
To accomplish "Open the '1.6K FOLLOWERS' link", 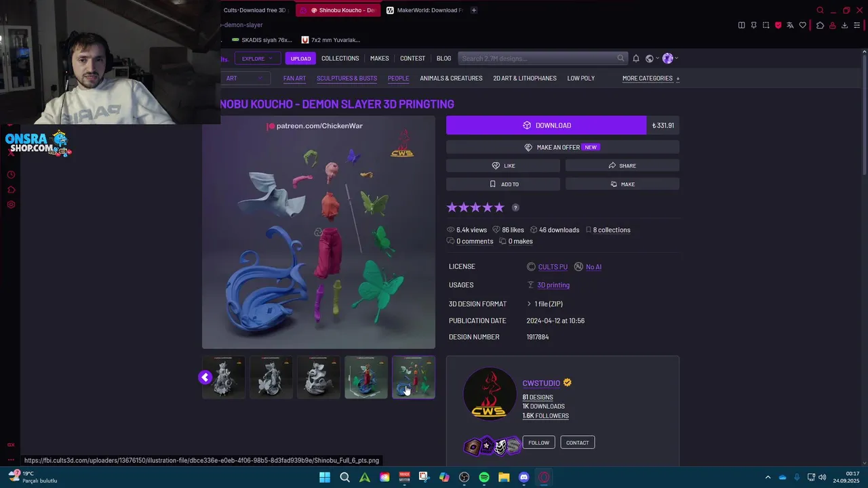I will (x=545, y=415).
